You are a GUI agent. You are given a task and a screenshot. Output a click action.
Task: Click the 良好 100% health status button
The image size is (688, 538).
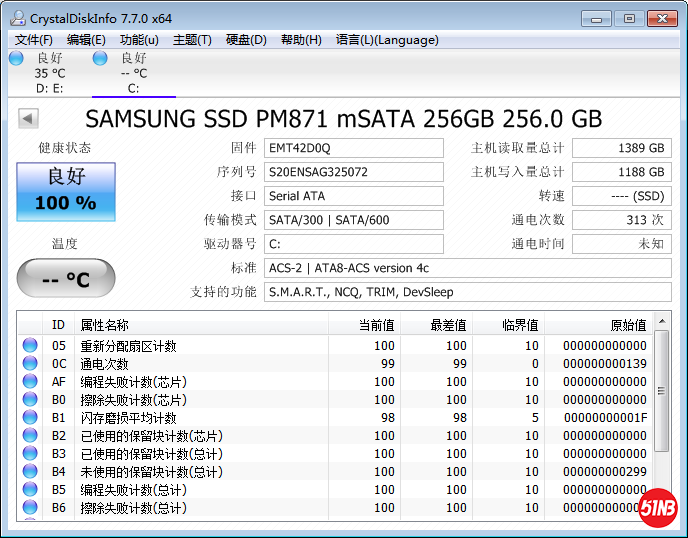tap(66, 192)
